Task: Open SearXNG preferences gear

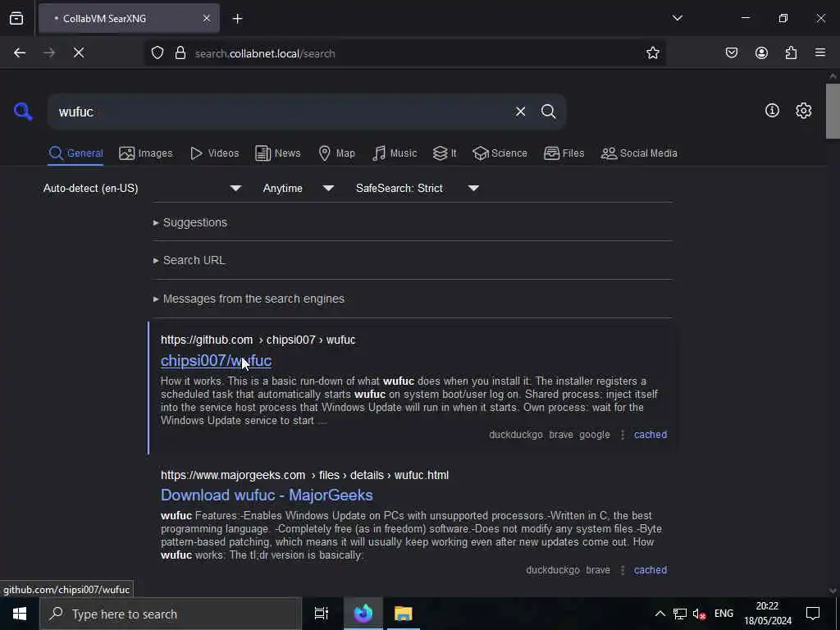Action: click(804, 111)
